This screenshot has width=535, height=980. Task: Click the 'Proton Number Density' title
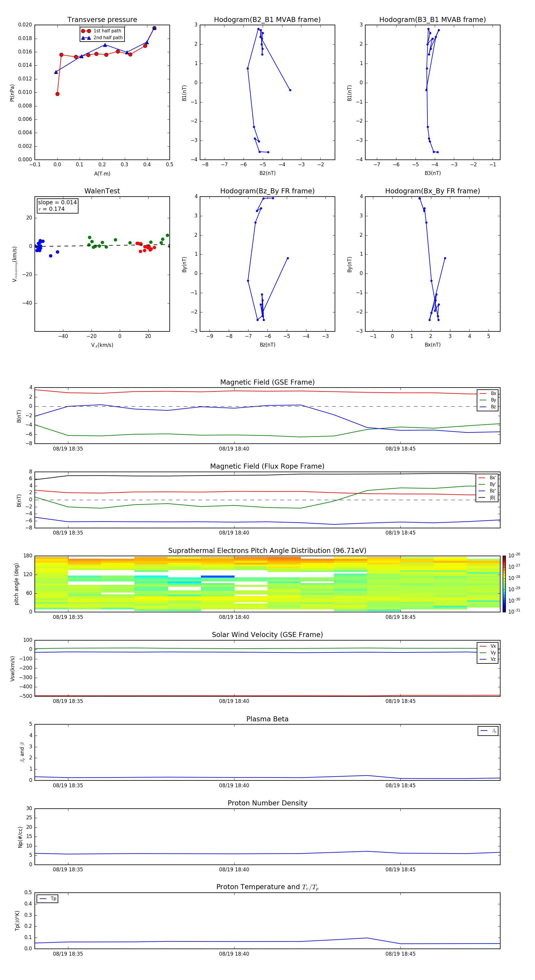pyautogui.click(x=267, y=803)
